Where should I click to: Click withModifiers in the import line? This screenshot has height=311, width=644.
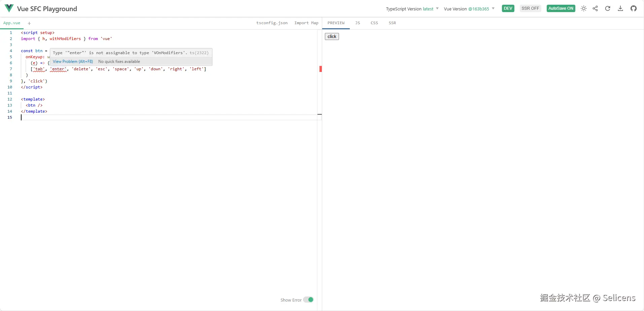(65, 39)
